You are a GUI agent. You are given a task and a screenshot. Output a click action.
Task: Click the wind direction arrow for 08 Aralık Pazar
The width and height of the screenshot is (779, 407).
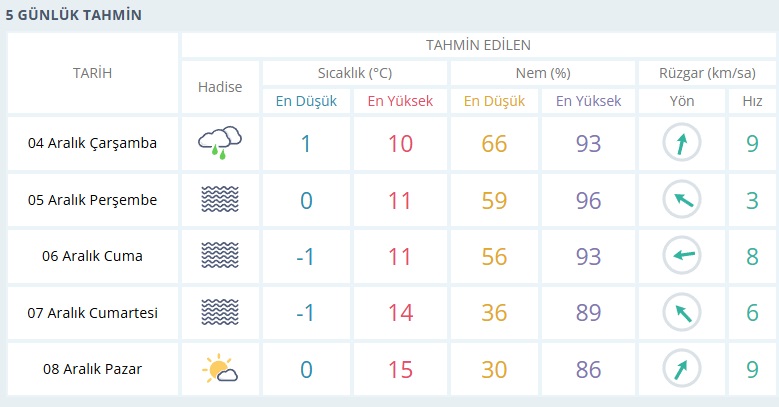point(682,370)
